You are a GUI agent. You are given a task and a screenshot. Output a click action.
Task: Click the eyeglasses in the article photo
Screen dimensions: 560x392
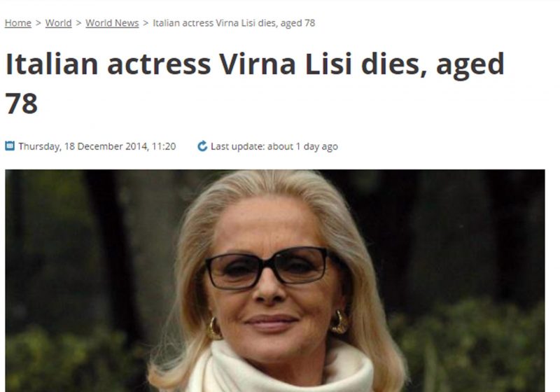(x=269, y=268)
